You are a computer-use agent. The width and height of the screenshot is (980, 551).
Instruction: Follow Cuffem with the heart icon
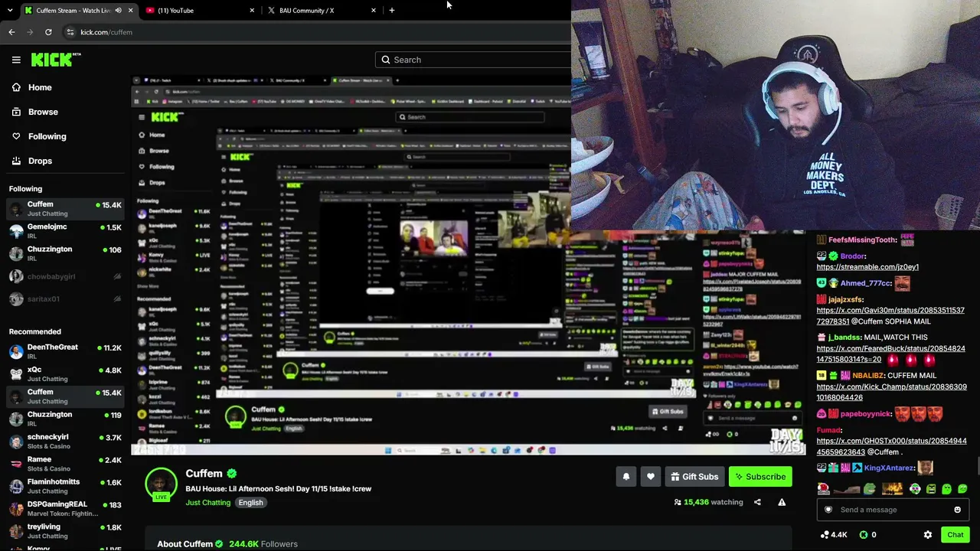coord(651,477)
